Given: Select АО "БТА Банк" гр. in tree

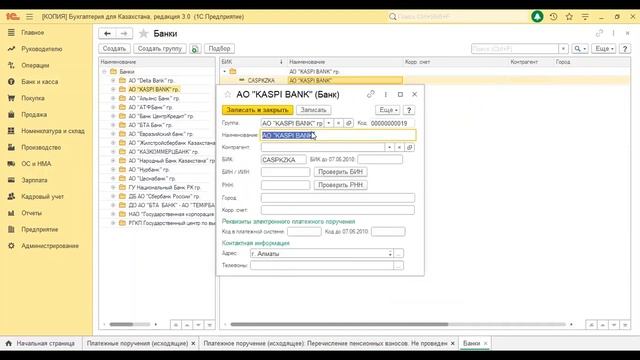Looking at the screenshot, I should pos(150,125).
